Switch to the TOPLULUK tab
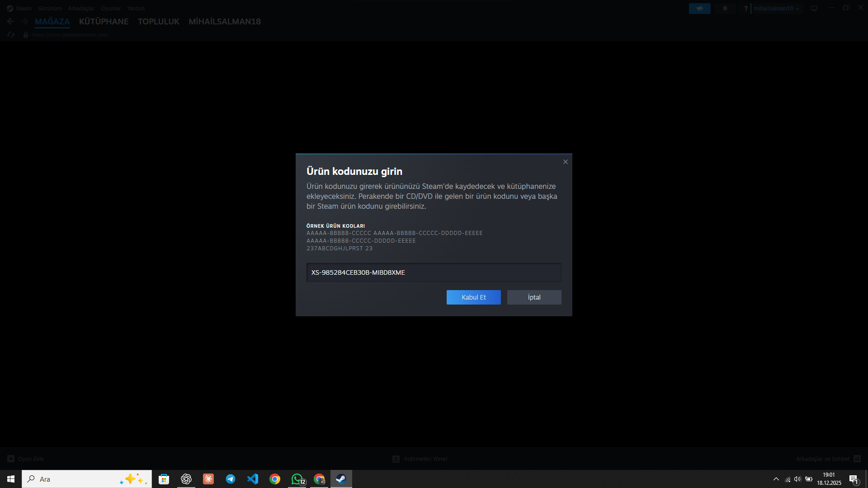 (x=159, y=22)
